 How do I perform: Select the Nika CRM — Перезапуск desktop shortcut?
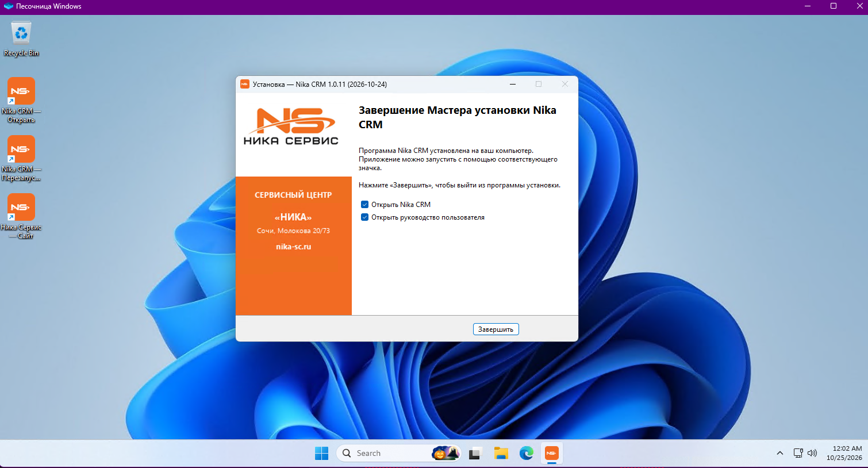(21, 158)
